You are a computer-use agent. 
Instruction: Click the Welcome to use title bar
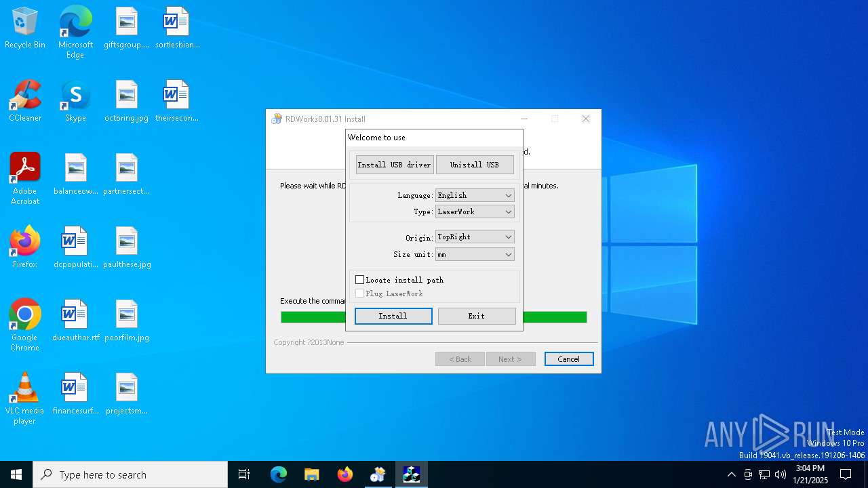(434, 138)
